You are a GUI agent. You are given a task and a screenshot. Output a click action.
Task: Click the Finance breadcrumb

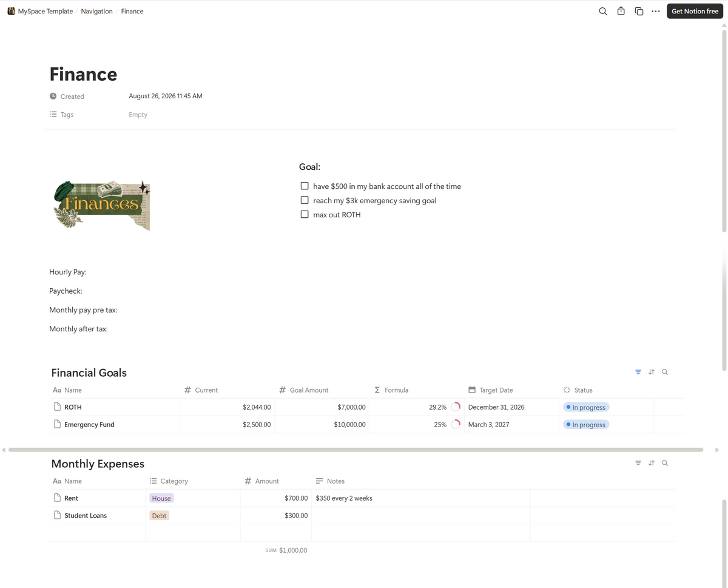point(132,11)
